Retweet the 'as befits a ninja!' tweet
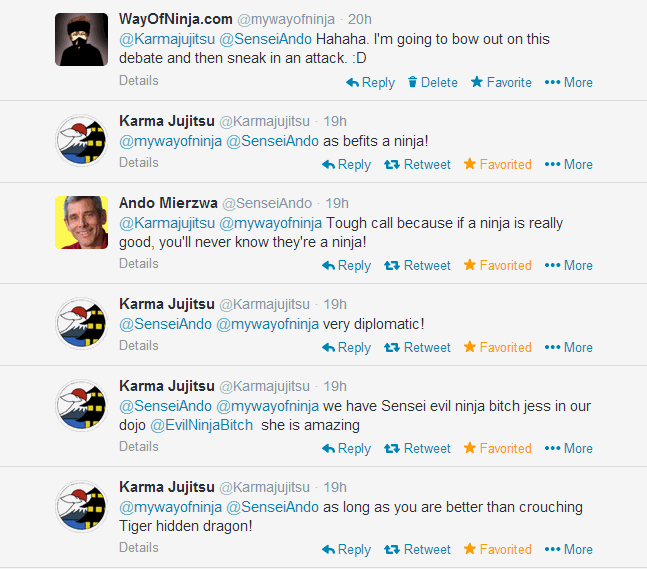The image size is (647, 569). [417, 164]
